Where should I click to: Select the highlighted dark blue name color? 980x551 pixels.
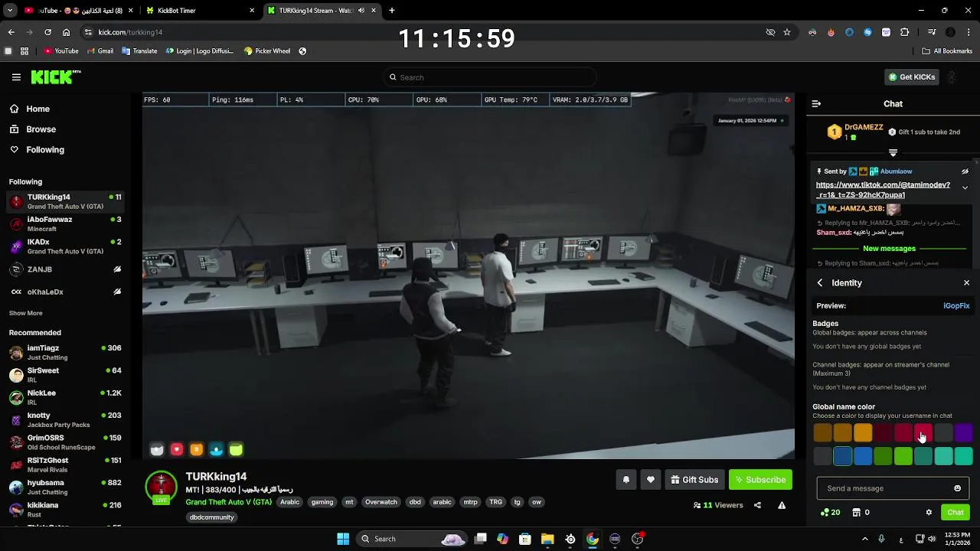pos(843,456)
